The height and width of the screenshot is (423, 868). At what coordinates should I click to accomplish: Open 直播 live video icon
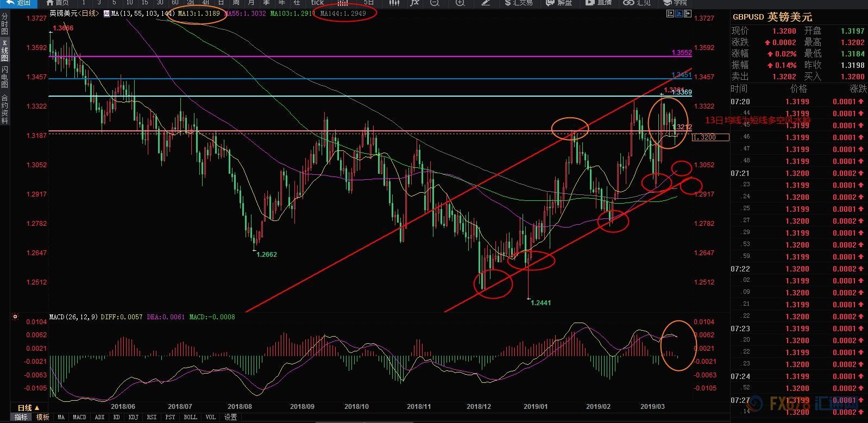(599, 3)
